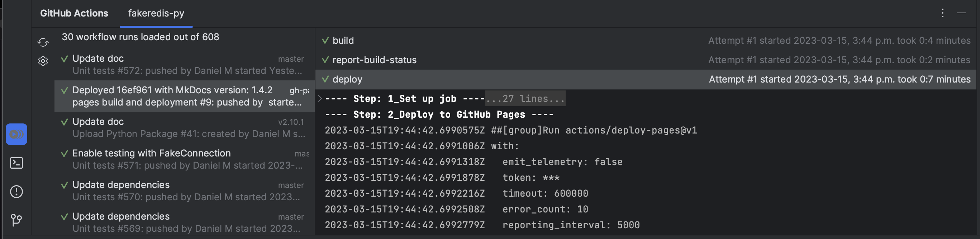Open Unit tests #570 Update dependencies run
980x239 pixels.
185,191
